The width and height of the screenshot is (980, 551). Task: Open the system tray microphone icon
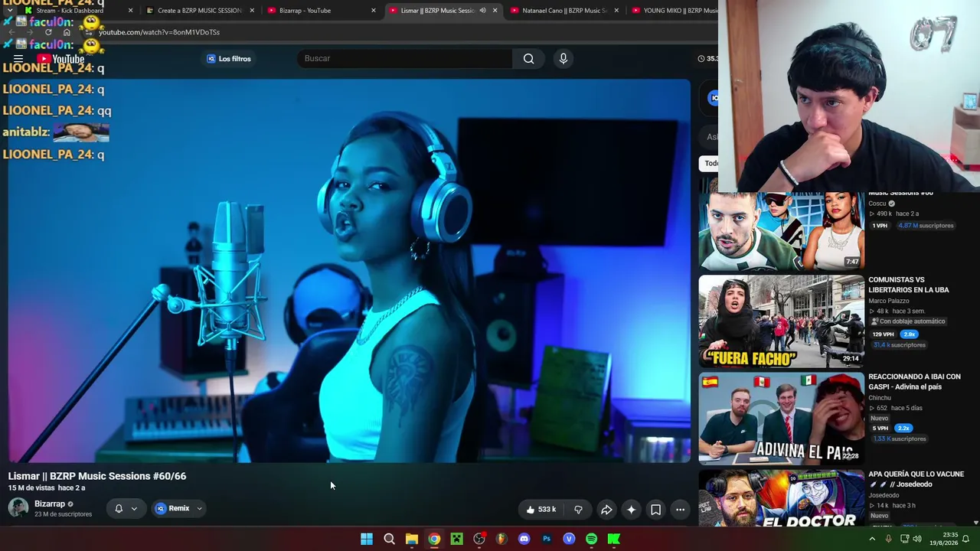pyautogui.click(x=888, y=540)
